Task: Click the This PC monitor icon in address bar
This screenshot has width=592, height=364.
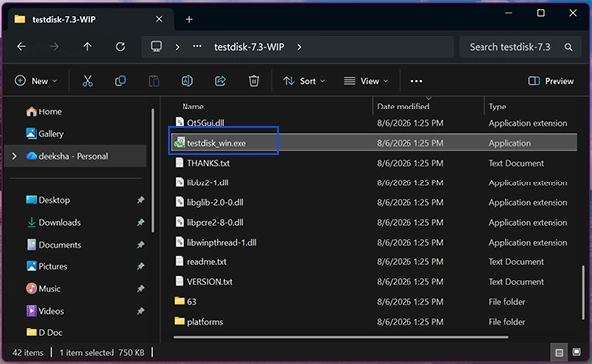Action: point(156,46)
